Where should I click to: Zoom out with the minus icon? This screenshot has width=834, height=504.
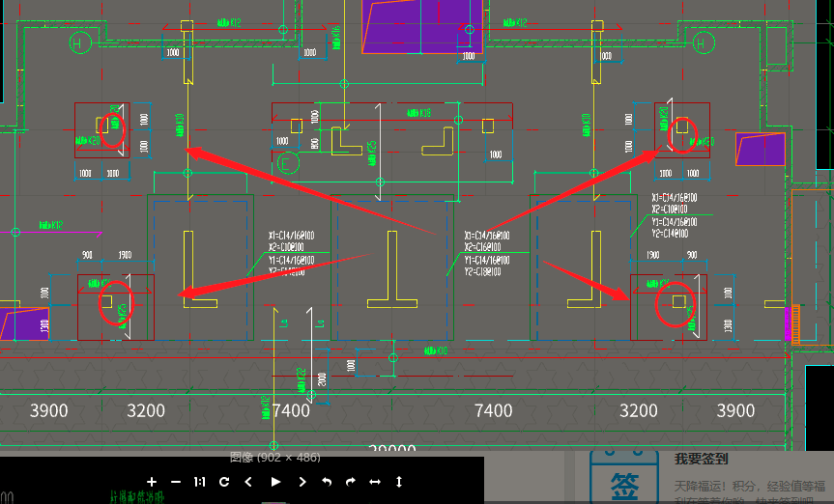176,482
